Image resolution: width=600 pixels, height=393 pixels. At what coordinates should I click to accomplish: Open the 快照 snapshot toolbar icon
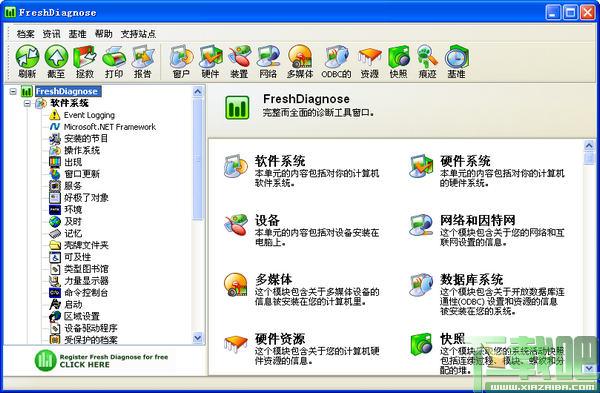(x=398, y=62)
